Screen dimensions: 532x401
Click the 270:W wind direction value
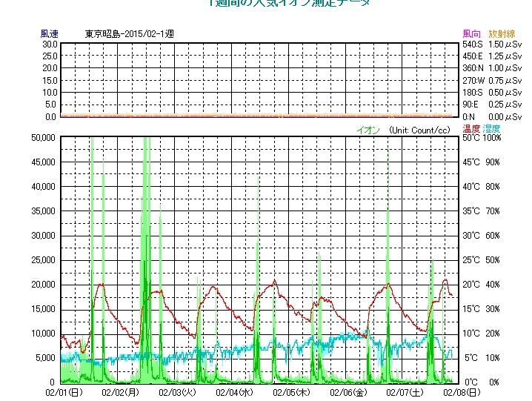pos(473,81)
